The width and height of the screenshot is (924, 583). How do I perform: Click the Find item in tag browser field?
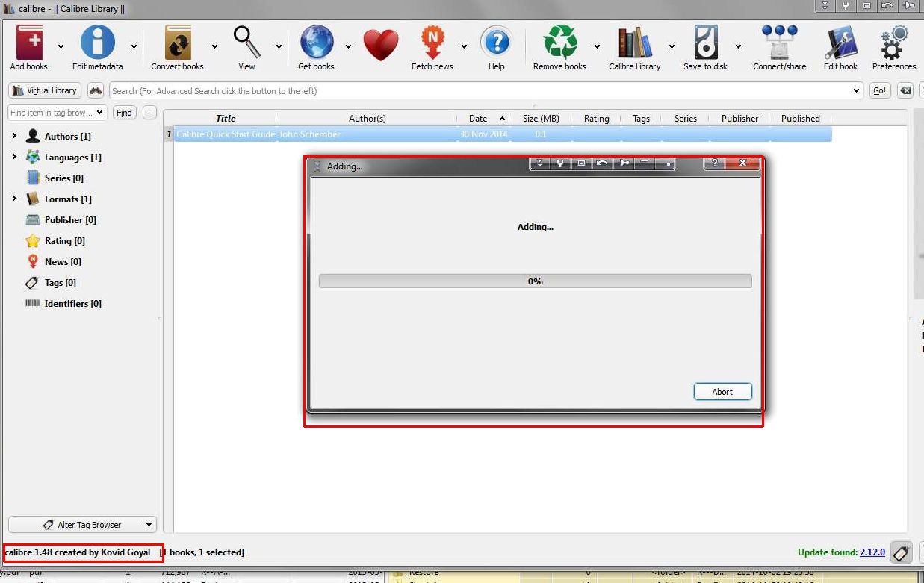58,113
